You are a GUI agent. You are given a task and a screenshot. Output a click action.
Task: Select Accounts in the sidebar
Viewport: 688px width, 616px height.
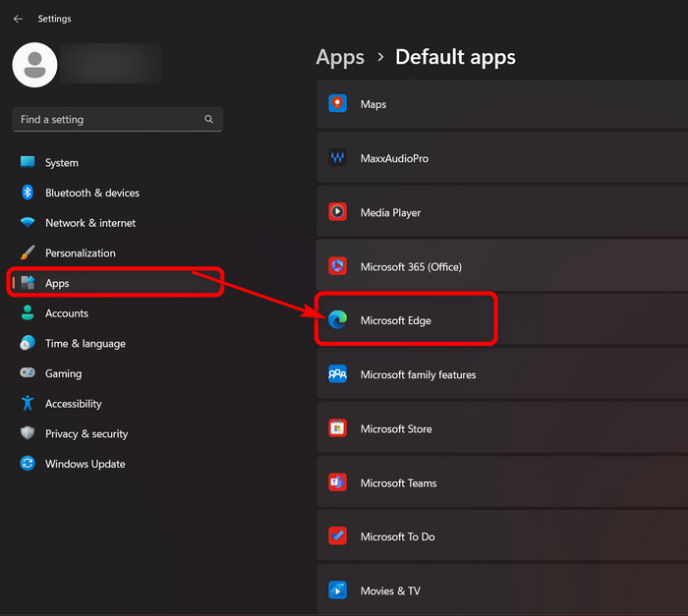coord(116,313)
